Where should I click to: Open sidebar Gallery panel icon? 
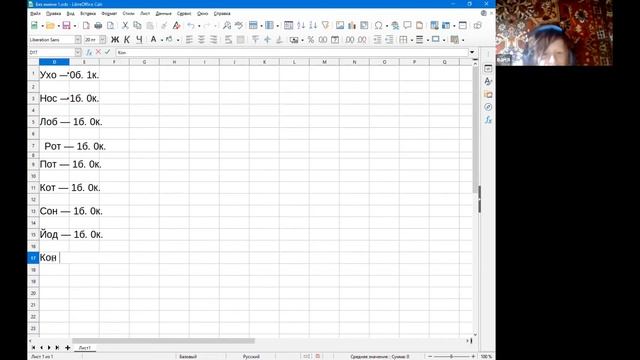tap(488, 94)
